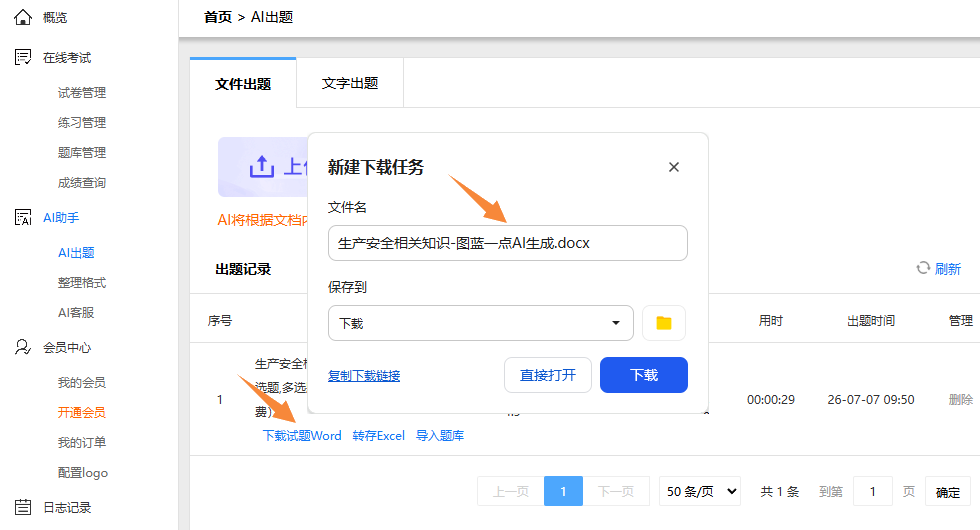The height and width of the screenshot is (530, 980).
Task: Close the 新建下载任务 dialog
Action: point(674,167)
